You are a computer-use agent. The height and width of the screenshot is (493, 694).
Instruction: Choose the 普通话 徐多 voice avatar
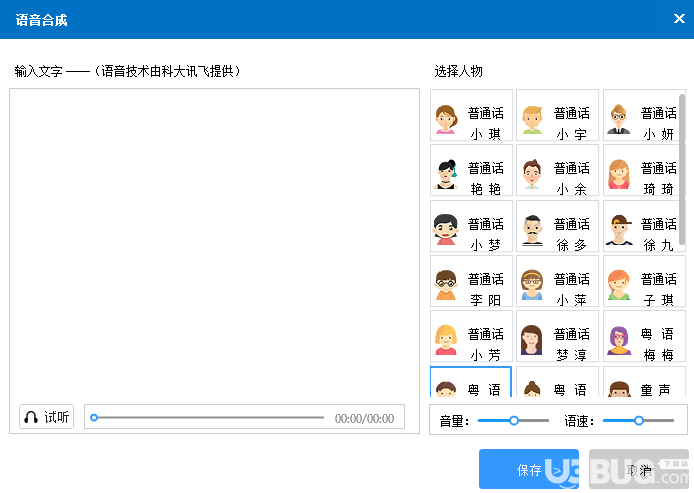(x=557, y=226)
